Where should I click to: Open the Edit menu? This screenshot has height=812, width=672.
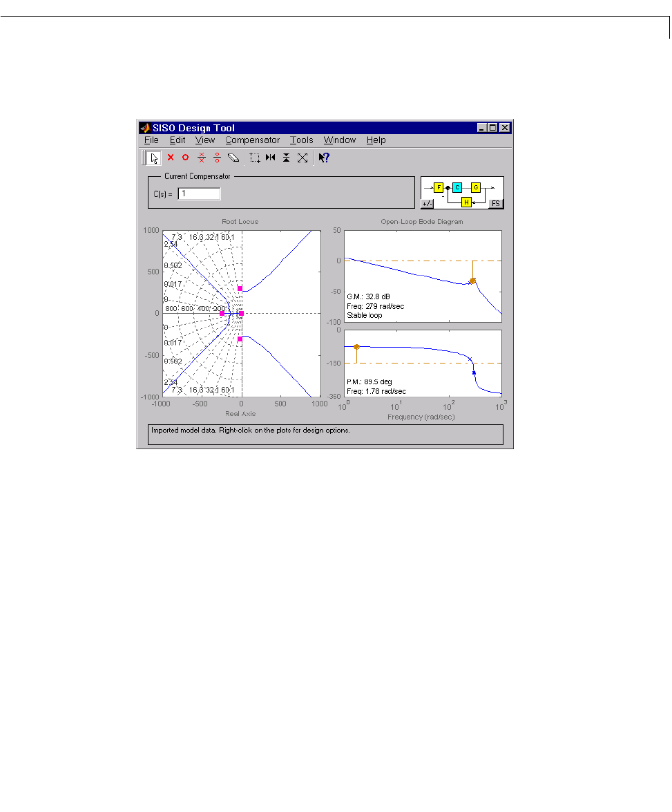click(177, 140)
